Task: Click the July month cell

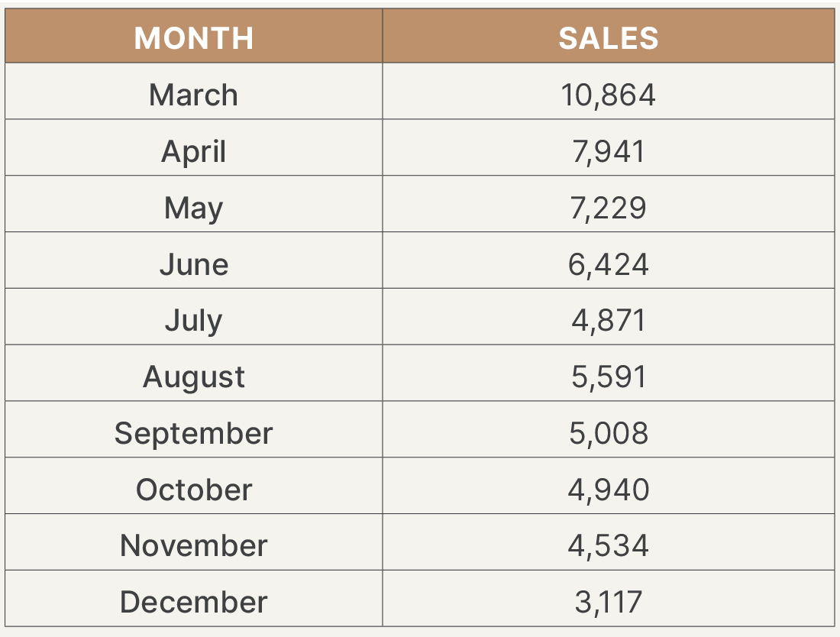Action: click(x=194, y=320)
